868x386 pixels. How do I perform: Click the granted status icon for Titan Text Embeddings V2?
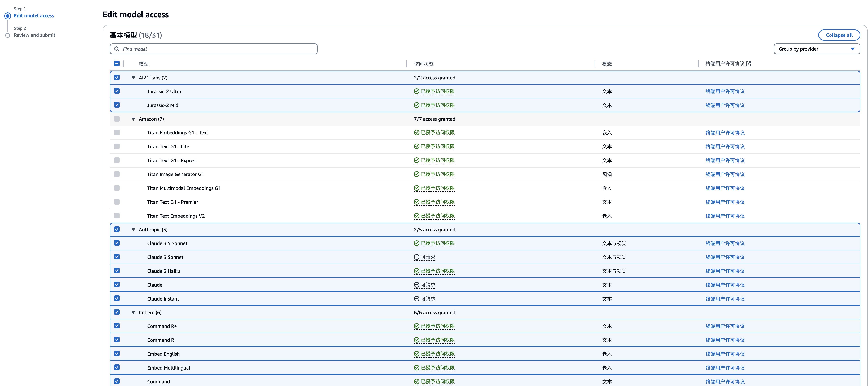(x=417, y=216)
